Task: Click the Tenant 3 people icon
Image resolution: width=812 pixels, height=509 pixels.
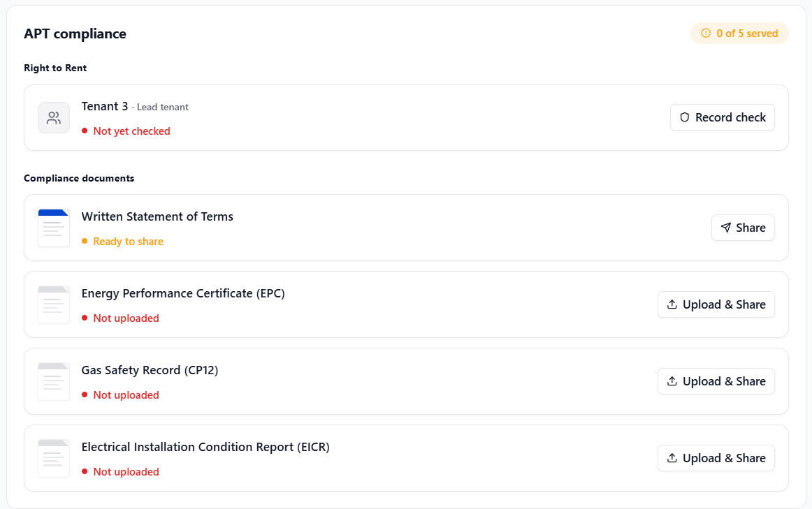Action: pos(54,118)
